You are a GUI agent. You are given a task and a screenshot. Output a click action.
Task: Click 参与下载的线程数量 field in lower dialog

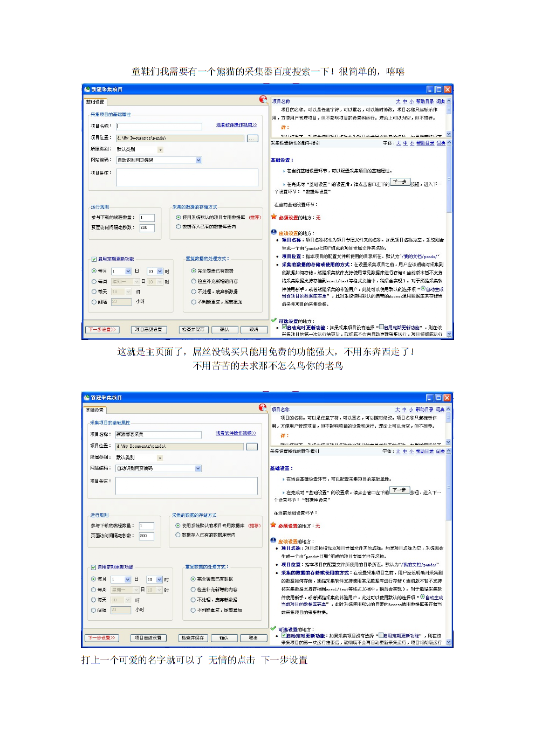coord(146,526)
